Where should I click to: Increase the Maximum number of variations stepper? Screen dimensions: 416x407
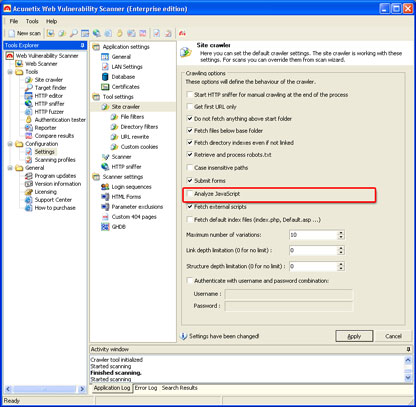click(x=341, y=233)
